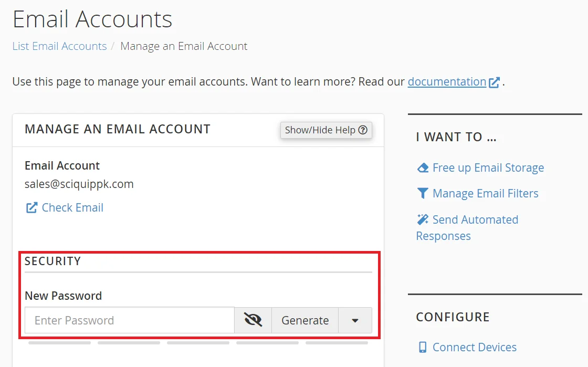Click the external-link icon next to Check Email
The height and width of the screenshot is (367, 588).
pos(32,208)
